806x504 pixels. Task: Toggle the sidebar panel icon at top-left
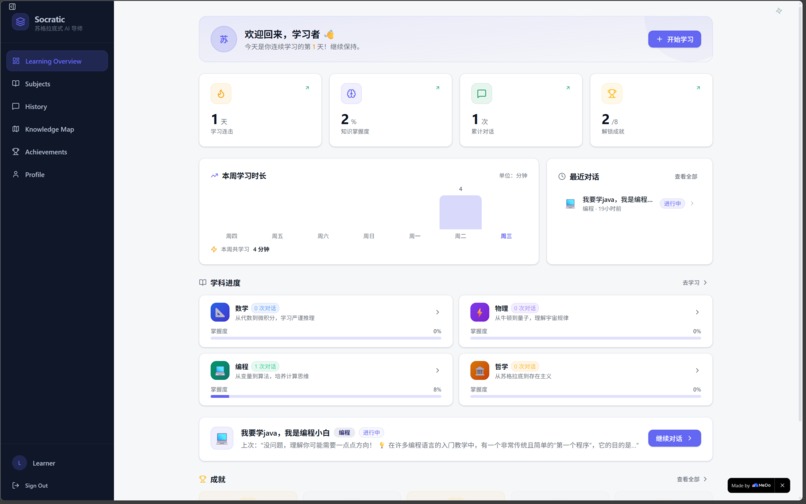click(x=12, y=7)
